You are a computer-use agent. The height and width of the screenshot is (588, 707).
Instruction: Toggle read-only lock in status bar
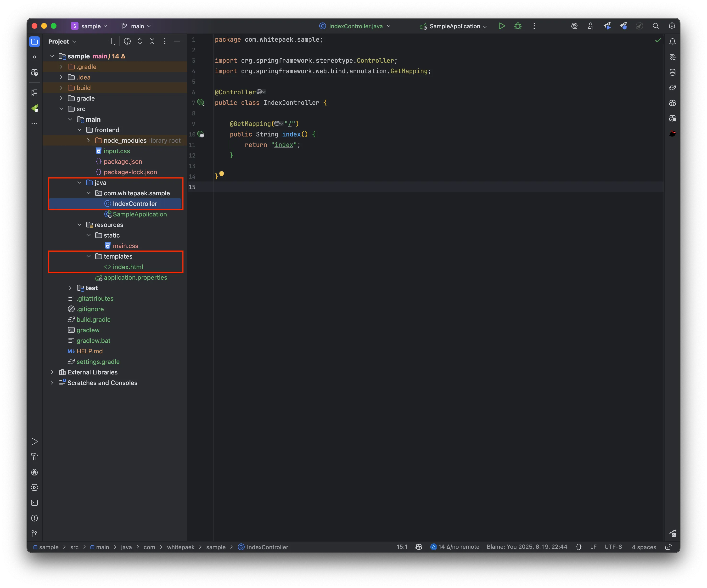(669, 547)
